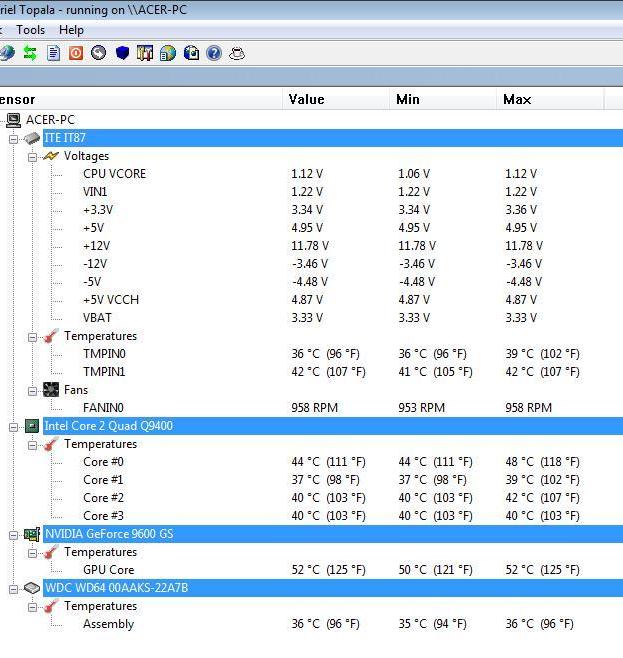
Task: Click the Core #0 max 48 °C value
Action: point(542,462)
